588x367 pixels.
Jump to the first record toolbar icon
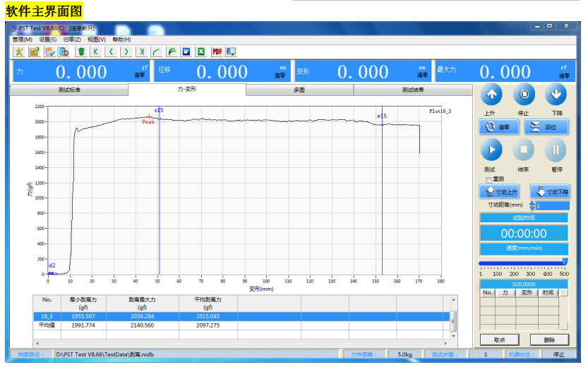tap(96, 52)
